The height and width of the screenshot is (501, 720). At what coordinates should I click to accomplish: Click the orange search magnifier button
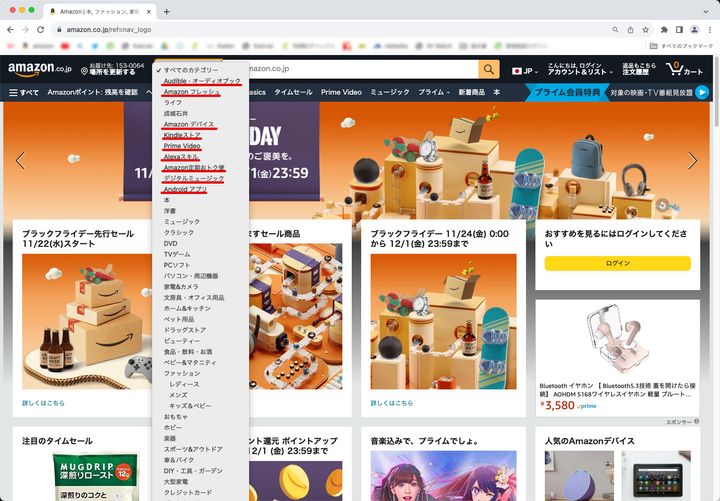pos(488,69)
